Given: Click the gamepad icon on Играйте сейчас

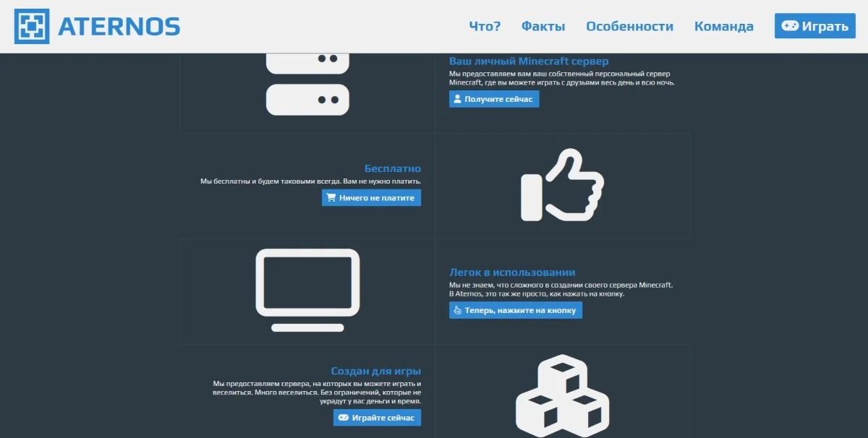Looking at the screenshot, I should [344, 418].
